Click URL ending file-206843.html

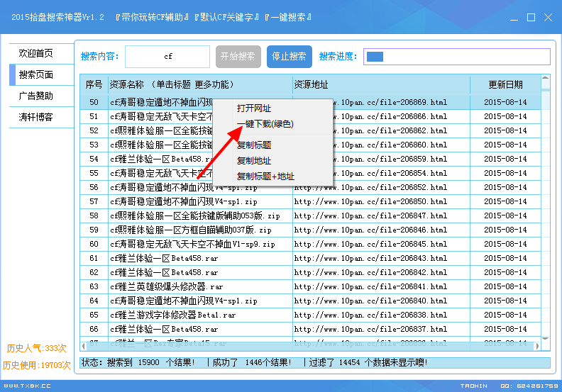click(370, 259)
